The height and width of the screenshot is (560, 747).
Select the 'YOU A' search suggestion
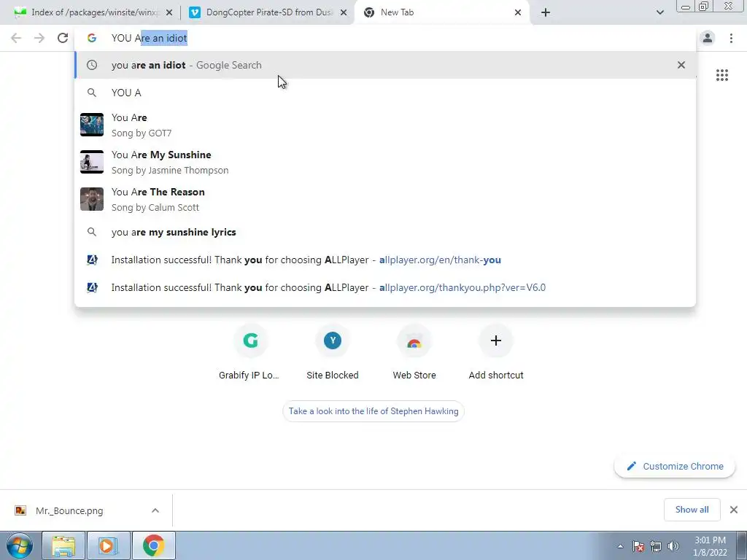pos(385,93)
